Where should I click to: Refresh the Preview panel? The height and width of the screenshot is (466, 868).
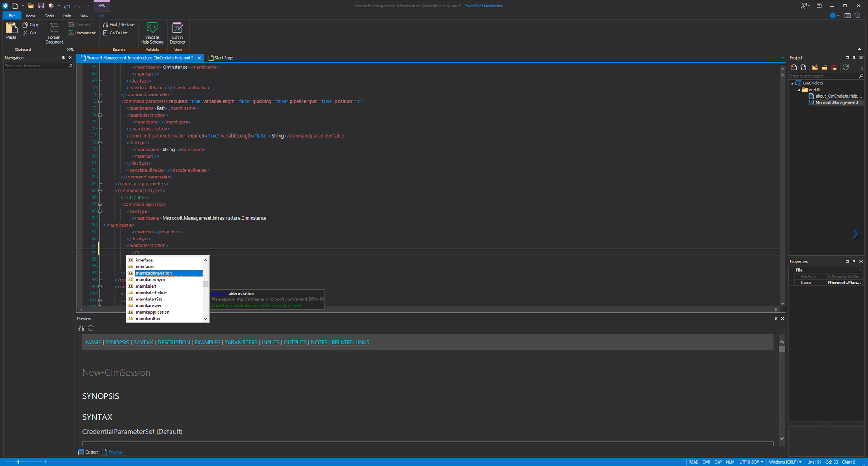click(91, 328)
